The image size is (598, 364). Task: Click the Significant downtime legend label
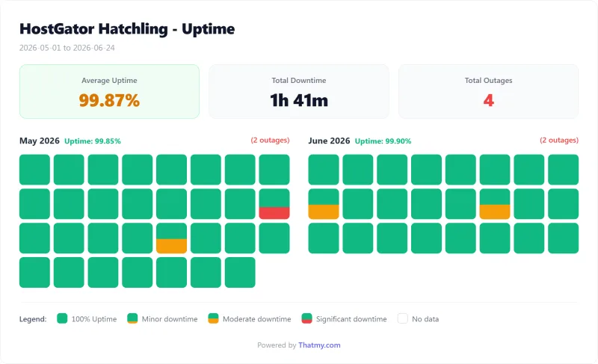[x=351, y=319]
